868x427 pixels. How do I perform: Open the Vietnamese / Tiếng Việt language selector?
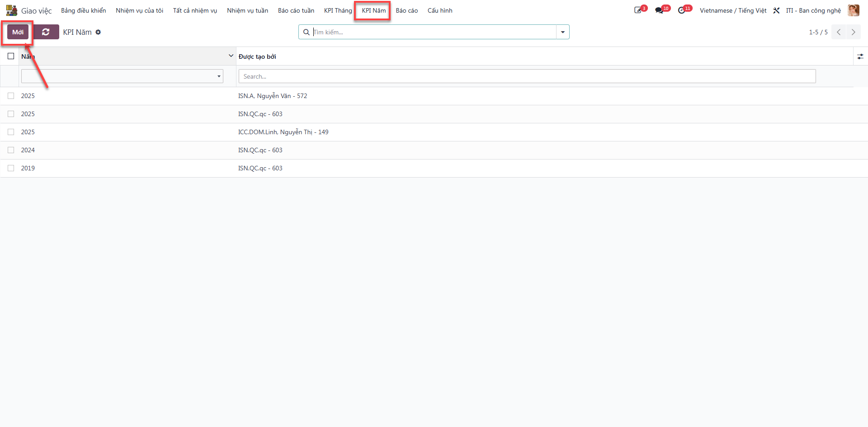click(733, 10)
